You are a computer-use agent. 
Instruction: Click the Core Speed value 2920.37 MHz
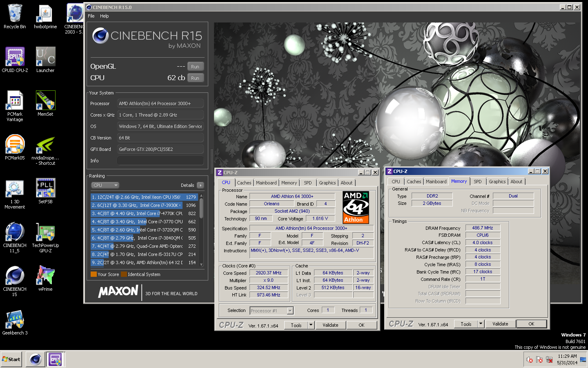tap(269, 273)
